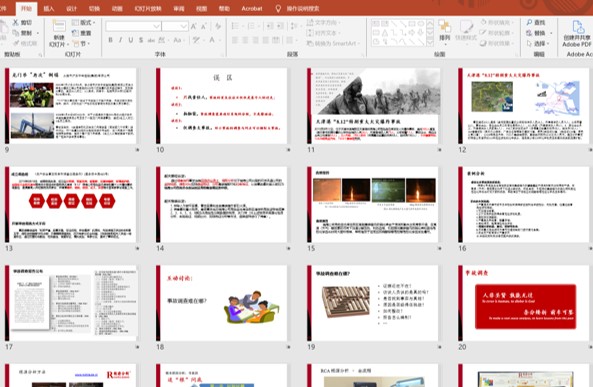Viewport: 593px width, 387px height.
Task: Select slide 11 with the black-and-white photo
Action: (373, 106)
